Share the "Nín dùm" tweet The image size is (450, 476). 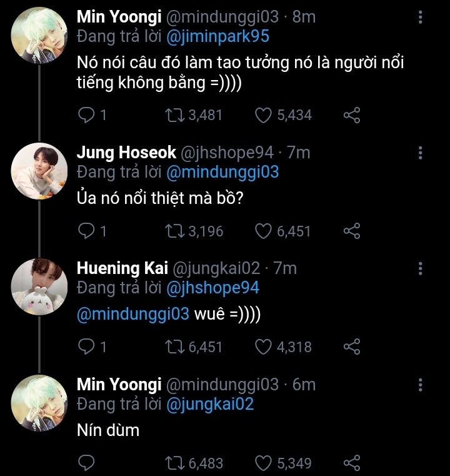tap(352, 463)
